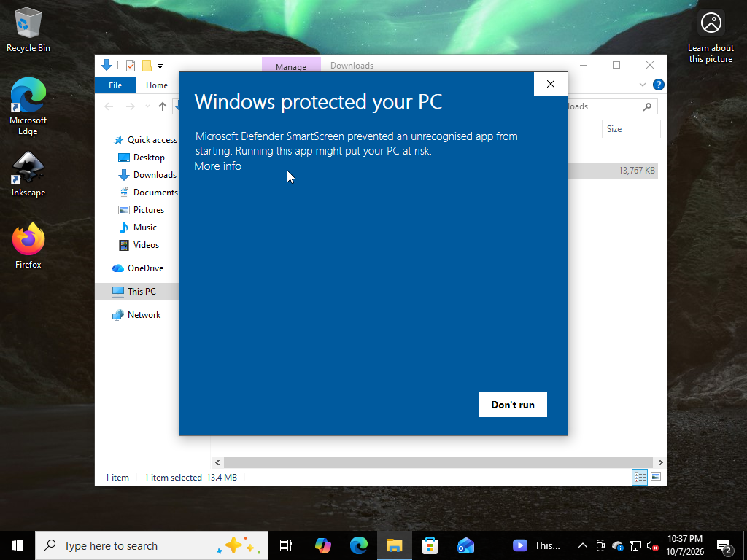Click the Meet Now tray icon
This screenshot has height=560, width=747.
tap(600, 545)
